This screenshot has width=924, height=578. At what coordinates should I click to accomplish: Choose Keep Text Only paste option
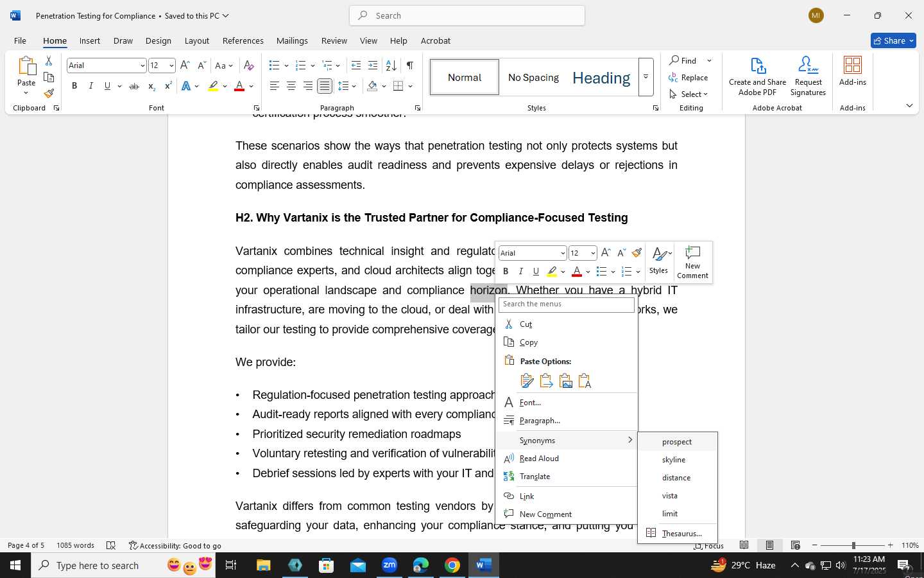585,381
